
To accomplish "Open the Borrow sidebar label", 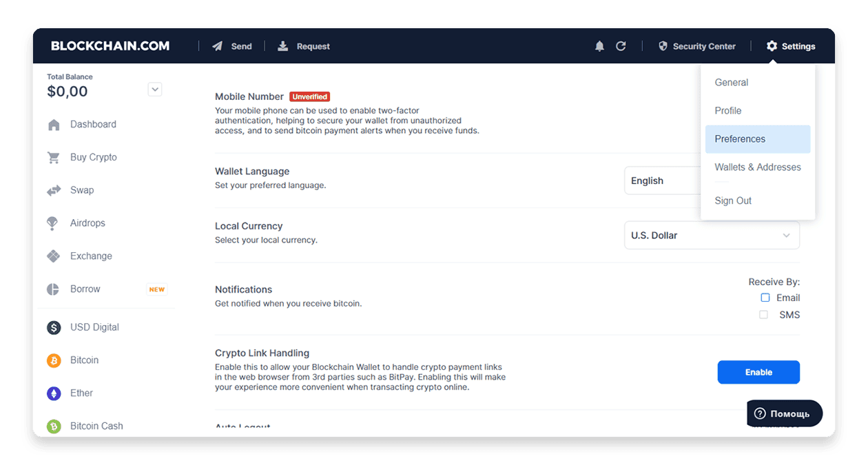I will (85, 289).
